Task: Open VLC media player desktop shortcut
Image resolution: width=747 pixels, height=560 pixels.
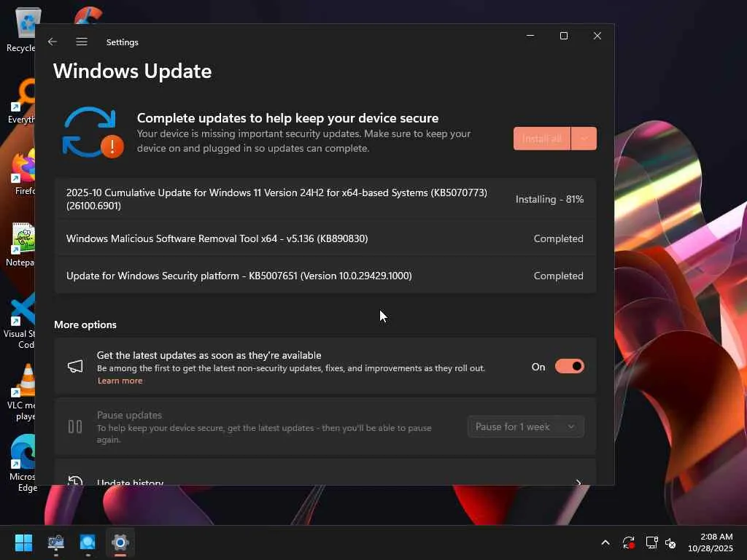Action: [21, 392]
